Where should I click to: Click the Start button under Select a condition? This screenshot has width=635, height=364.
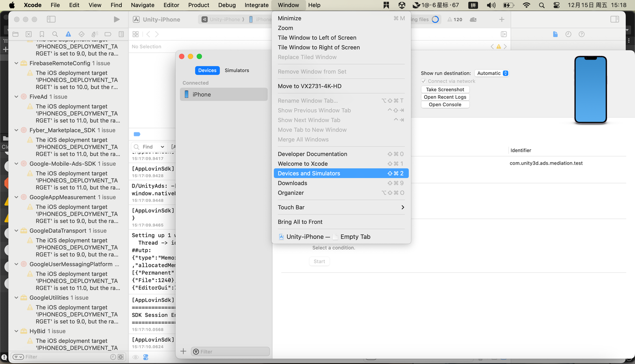click(x=319, y=261)
